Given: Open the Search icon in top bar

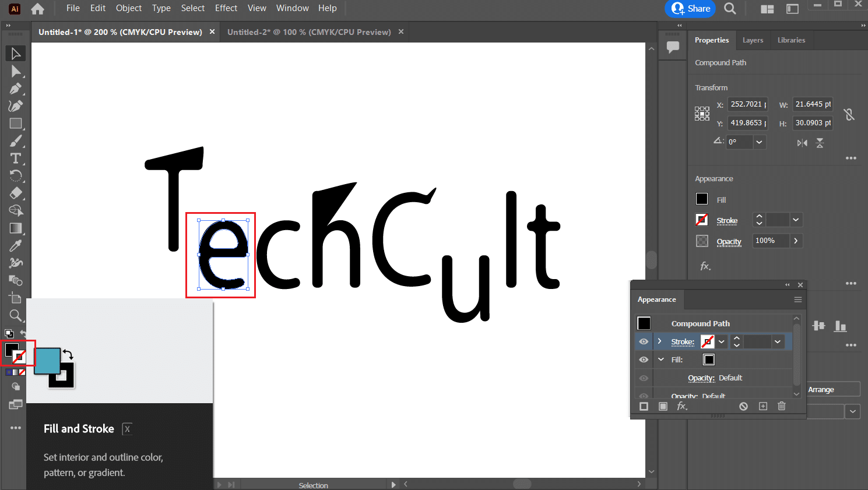Looking at the screenshot, I should [x=730, y=9].
